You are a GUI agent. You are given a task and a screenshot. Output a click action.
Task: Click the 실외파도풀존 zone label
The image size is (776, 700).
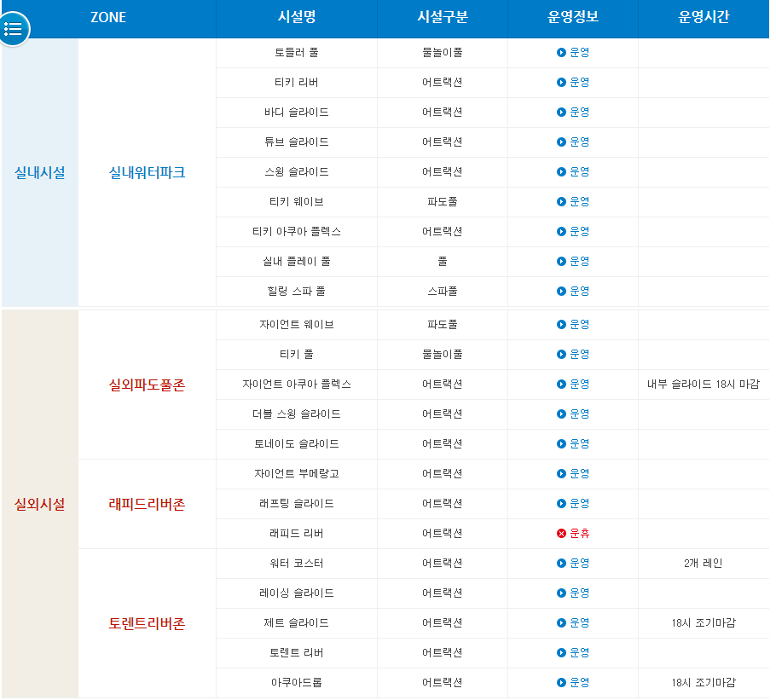(x=147, y=385)
